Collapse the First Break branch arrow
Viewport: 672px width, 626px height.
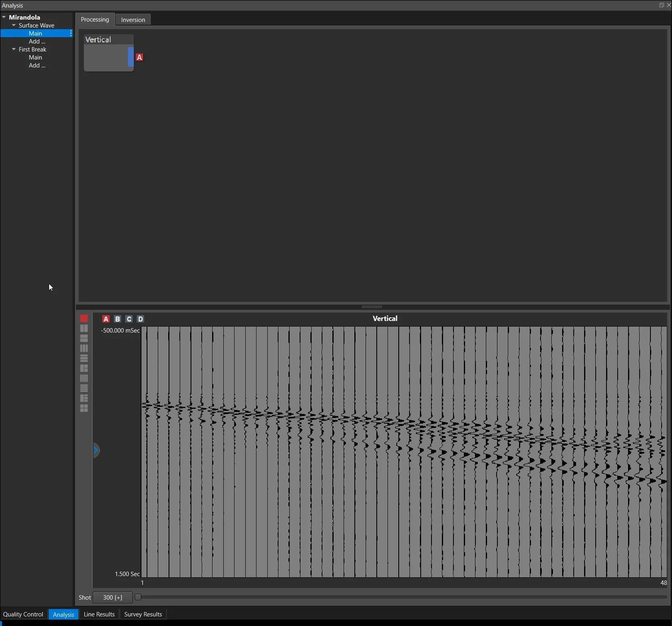14,49
